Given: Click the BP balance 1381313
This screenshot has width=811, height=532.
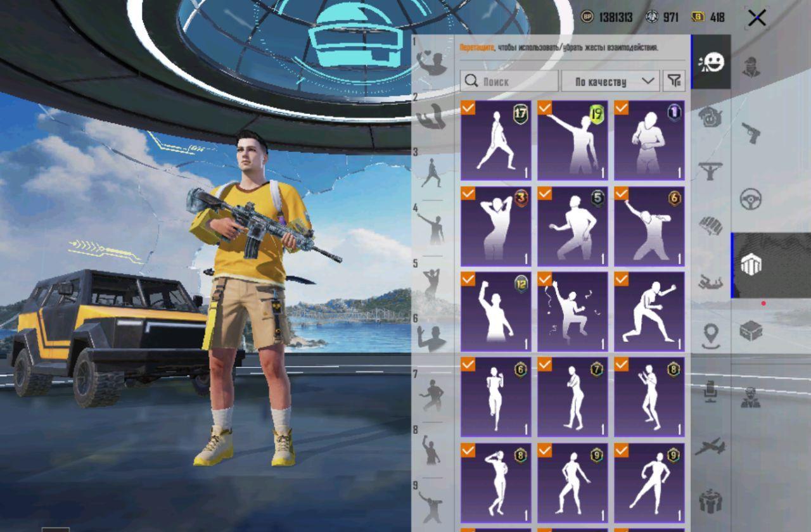Looking at the screenshot, I should (x=616, y=17).
